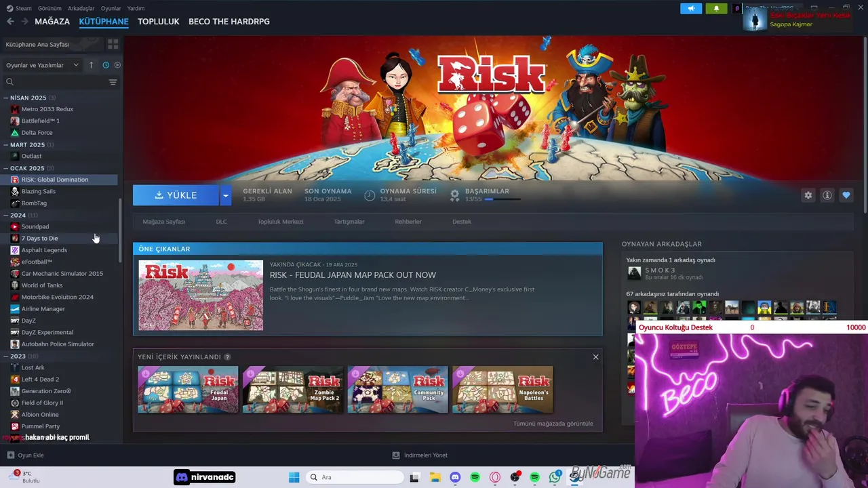Toggle the ready-to-play filter icon
Screen dimensions: 868x488
click(117, 65)
